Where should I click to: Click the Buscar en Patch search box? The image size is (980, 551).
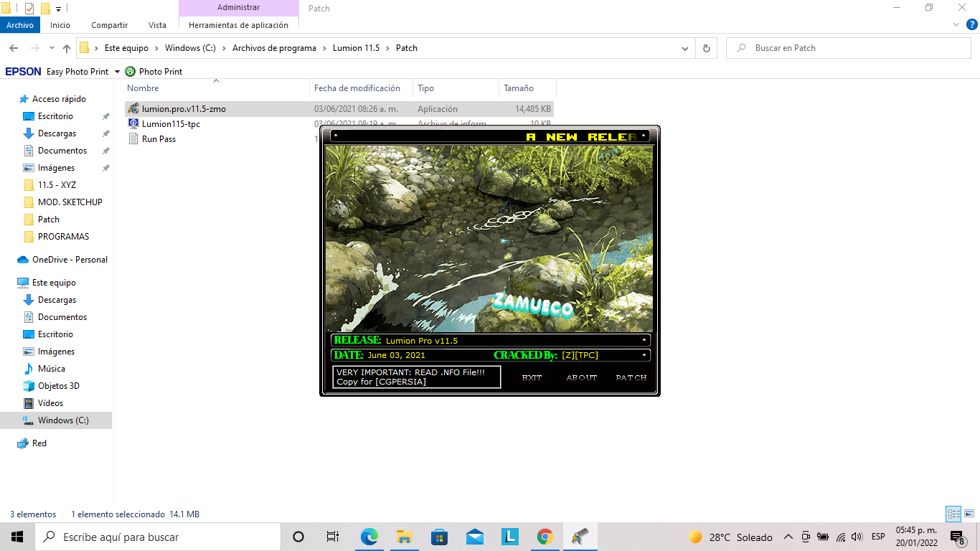[x=849, y=48]
